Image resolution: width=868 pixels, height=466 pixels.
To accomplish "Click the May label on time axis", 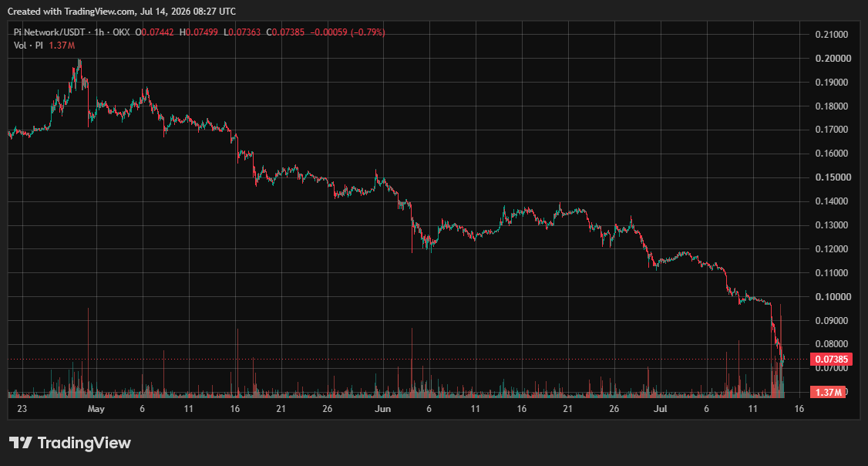I will [96, 409].
